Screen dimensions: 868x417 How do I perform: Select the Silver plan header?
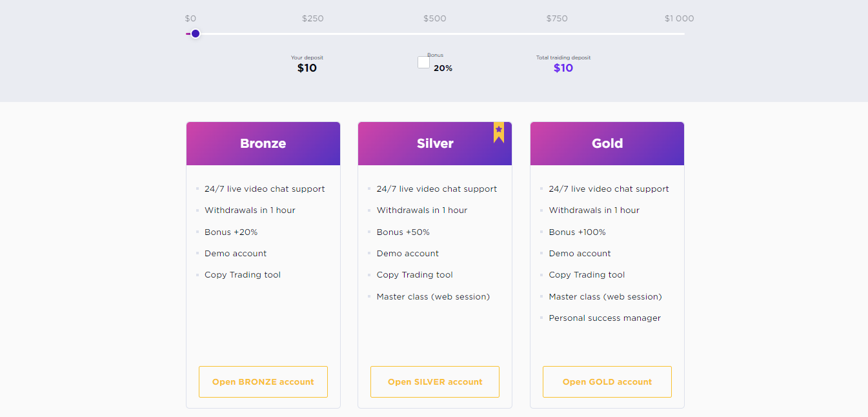(x=435, y=143)
